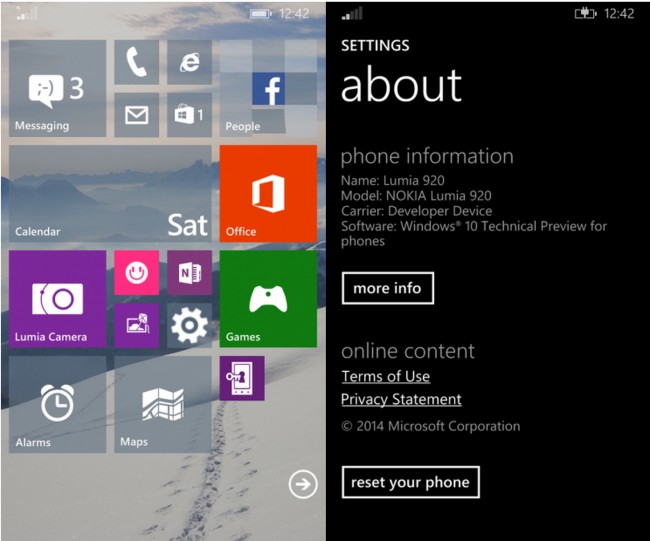Open the purple phone lock key tile
The image size is (650, 541).
pos(242,378)
